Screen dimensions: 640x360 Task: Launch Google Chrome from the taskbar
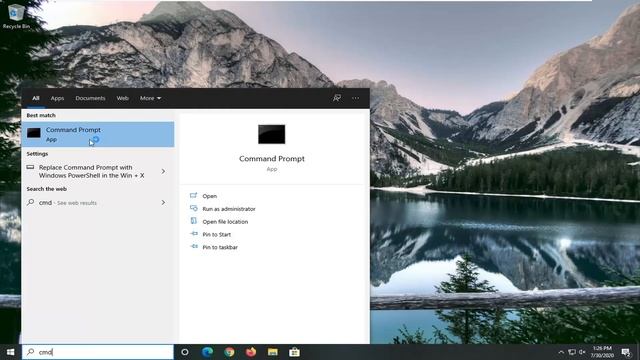229,352
